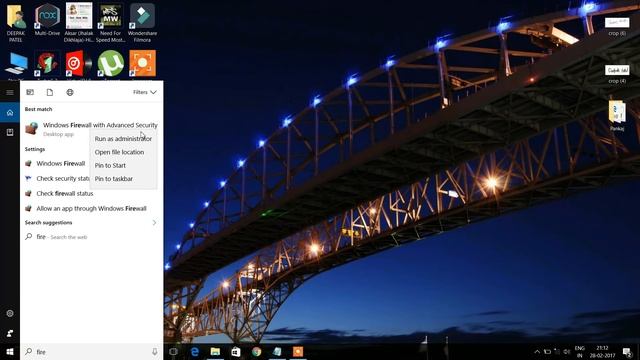Click the search box containing fire

coord(91,351)
